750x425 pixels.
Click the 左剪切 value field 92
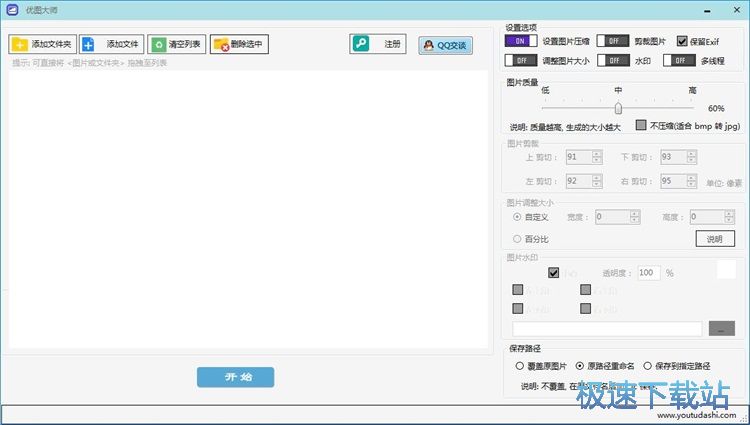click(579, 181)
